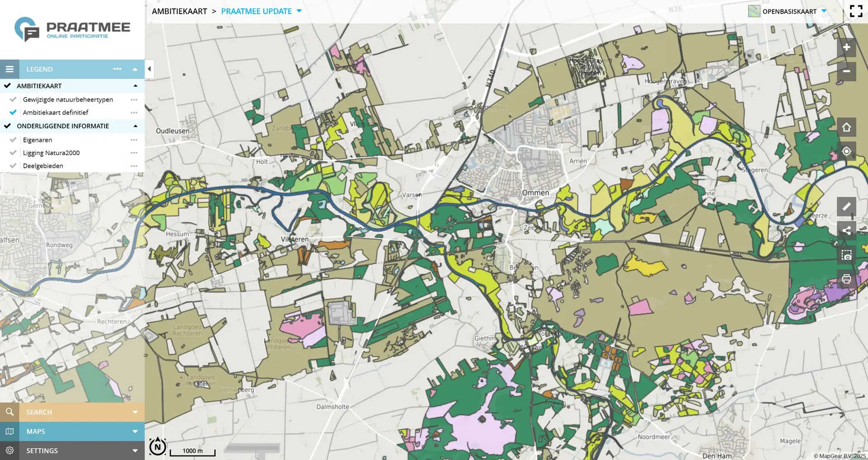
Task: Click the AMBITIEKAART breadcrumb link
Action: pyautogui.click(x=179, y=11)
